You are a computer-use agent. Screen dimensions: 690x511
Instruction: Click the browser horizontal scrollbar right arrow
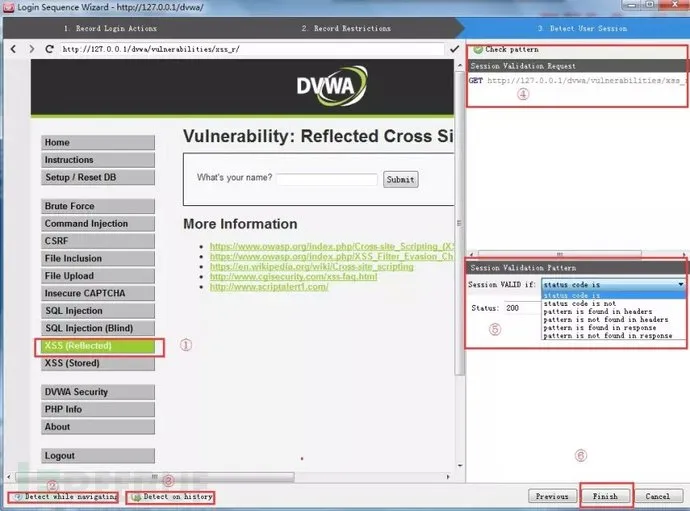coord(448,477)
